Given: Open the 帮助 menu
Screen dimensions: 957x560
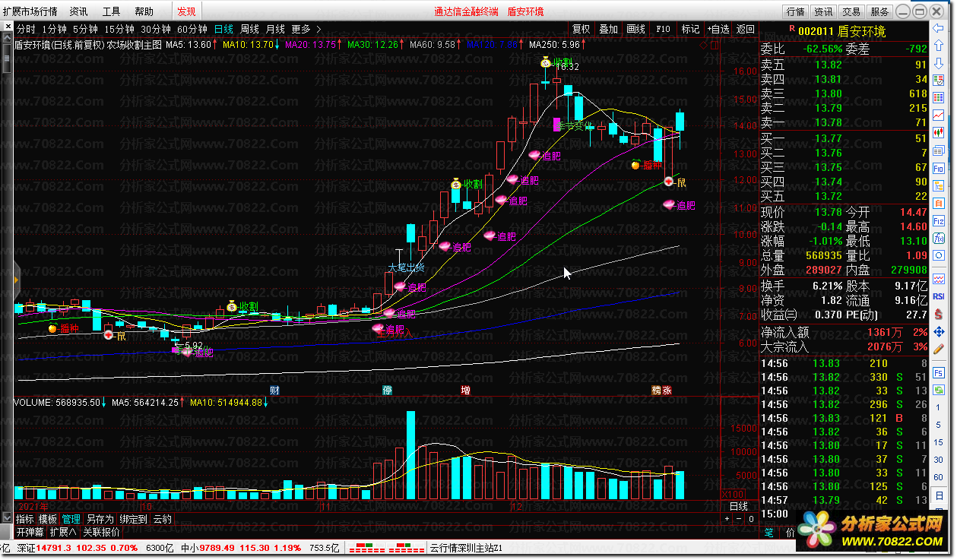Looking at the screenshot, I should (x=144, y=11).
